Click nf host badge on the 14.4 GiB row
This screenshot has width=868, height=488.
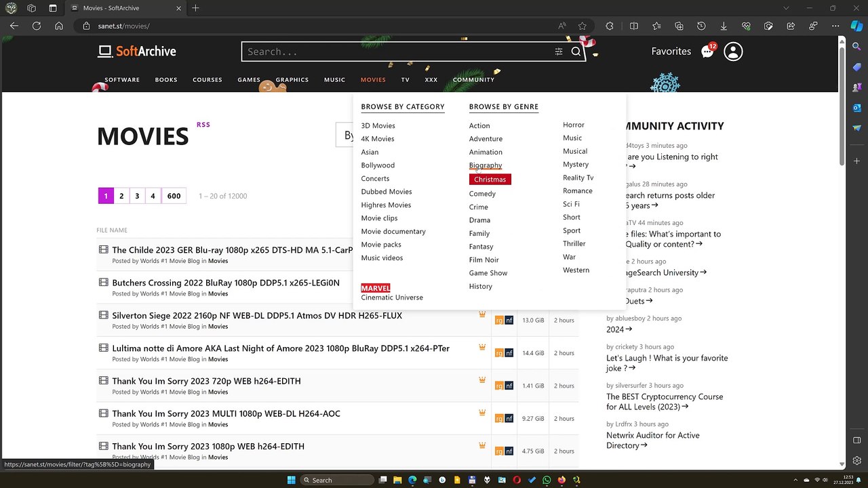point(509,353)
